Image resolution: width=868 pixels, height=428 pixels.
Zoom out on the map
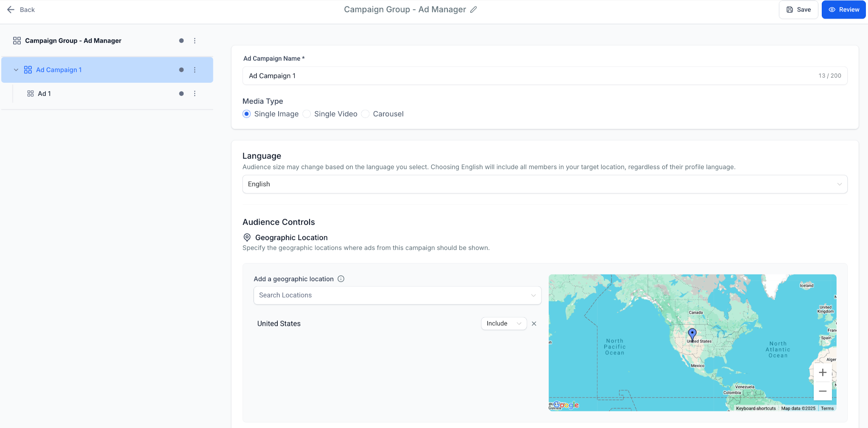[x=823, y=391]
